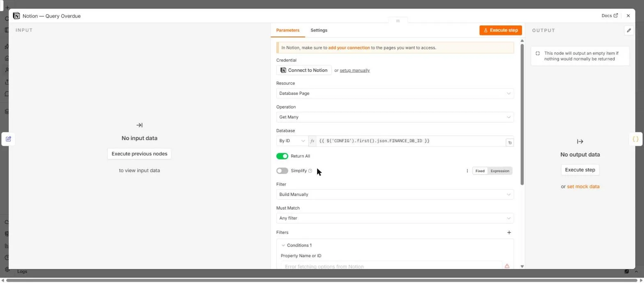
Task: Click the Simplify help question icon
Action: click(310, 171)
